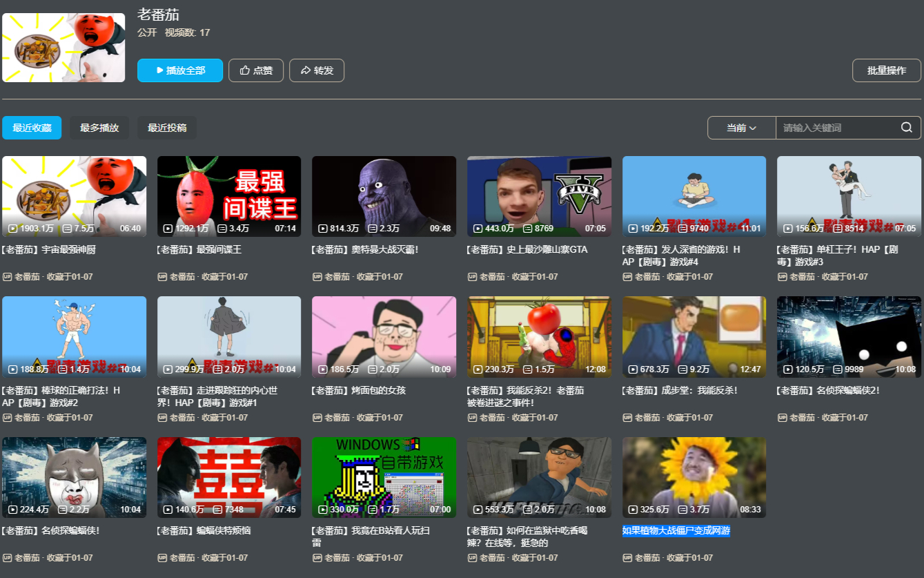Click danmaku count icon on 史上最沙雕山寨GTA thumbnail
The image size is (924, 578).
coord(528,229)
